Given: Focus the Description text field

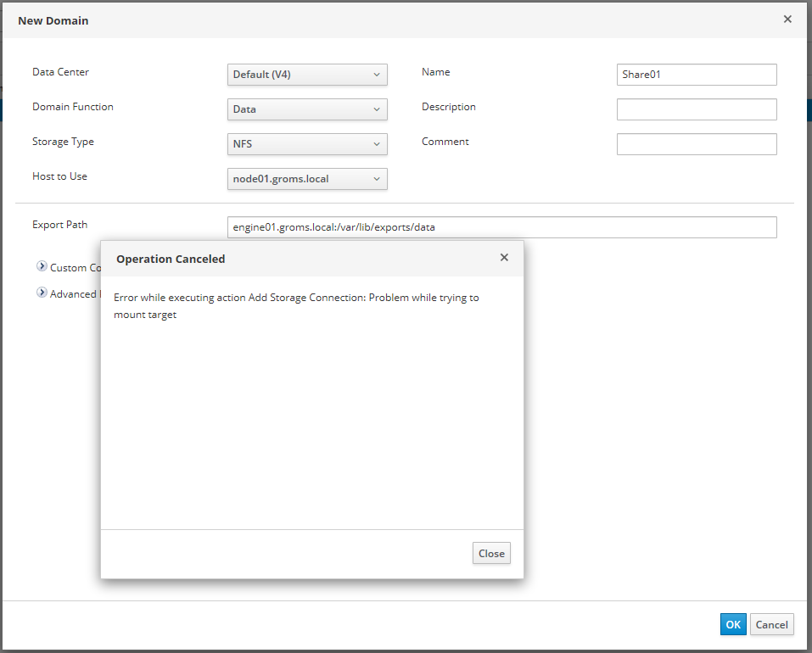Looking at the screenshot, I should point(696,109).
